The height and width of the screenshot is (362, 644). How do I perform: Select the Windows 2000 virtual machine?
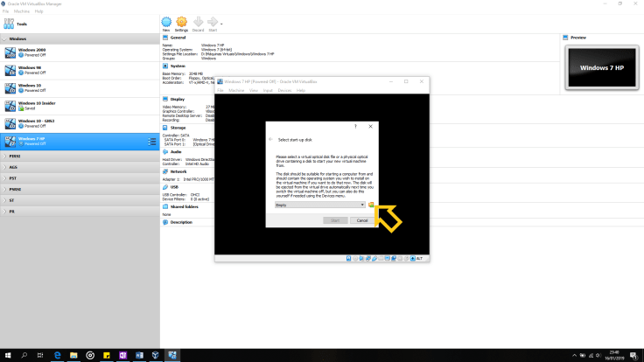coord(35,53)
